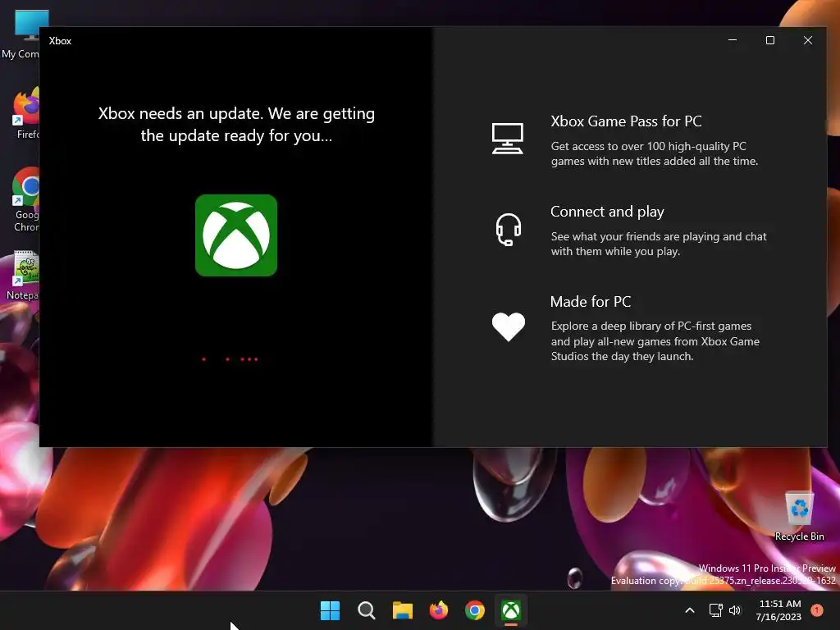Open the network status tray icon

tap(715, 610)
